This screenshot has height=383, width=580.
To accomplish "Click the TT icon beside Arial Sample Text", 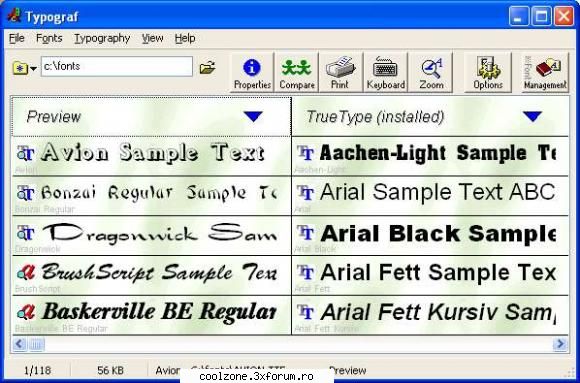I will point(306,193).
